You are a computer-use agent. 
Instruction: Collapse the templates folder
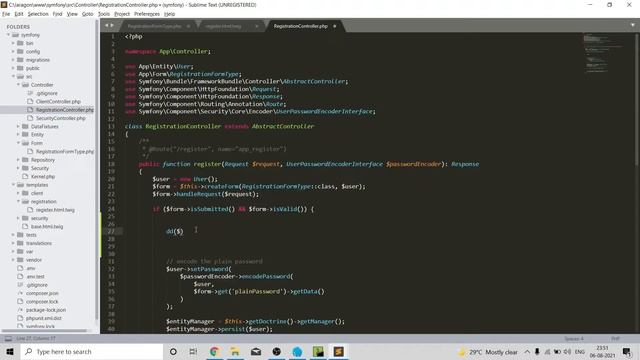tap(13, 184)
